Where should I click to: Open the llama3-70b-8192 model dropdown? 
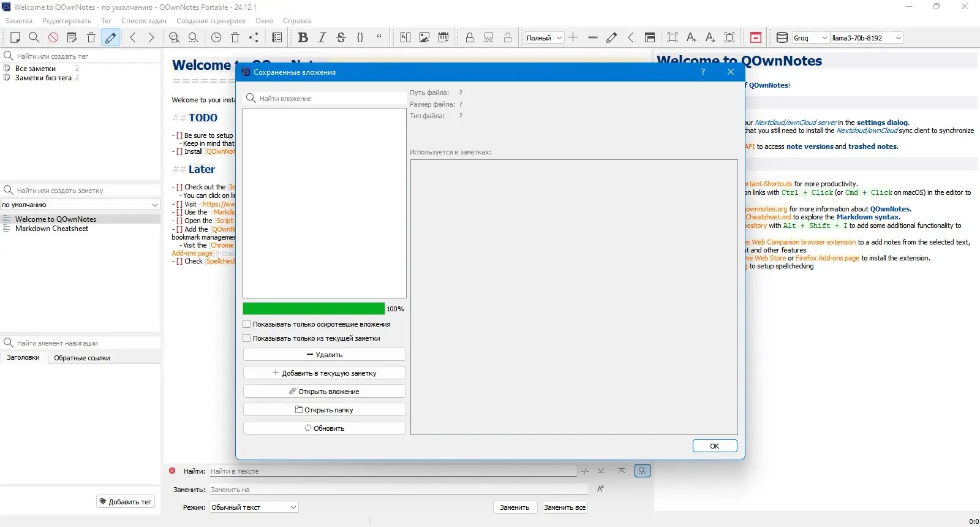pos(867,38)
